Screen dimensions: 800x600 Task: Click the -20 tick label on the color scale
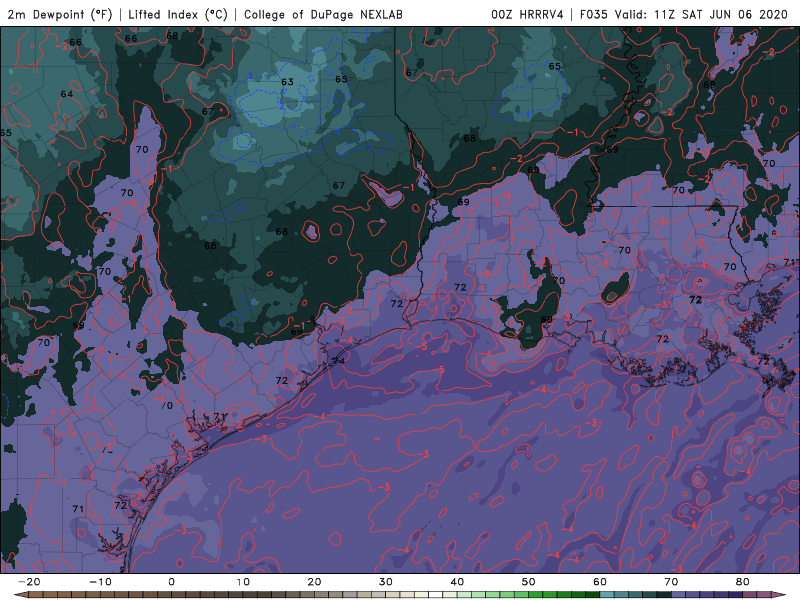click(x=29, y=582)
